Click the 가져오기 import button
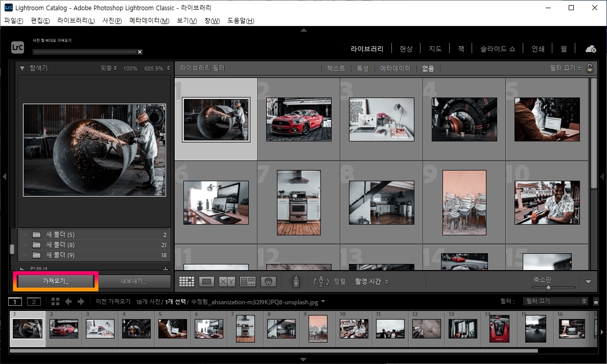This screenshot has width=607, height=364. tap(56, 281)
